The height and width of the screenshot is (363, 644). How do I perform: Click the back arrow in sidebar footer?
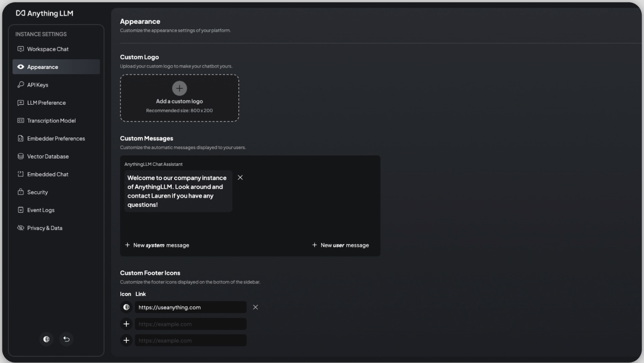pos(66,339)
